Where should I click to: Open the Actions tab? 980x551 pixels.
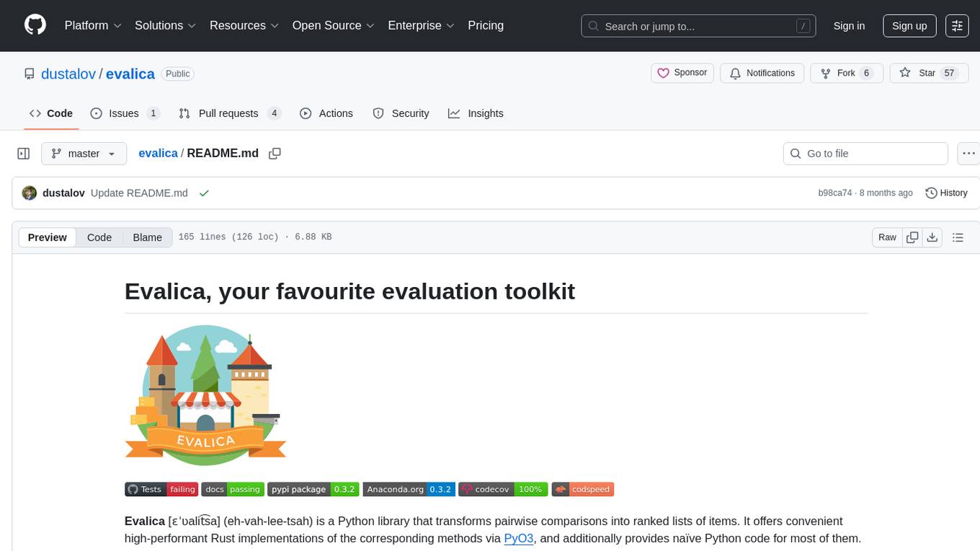click(x=326, y=113)
